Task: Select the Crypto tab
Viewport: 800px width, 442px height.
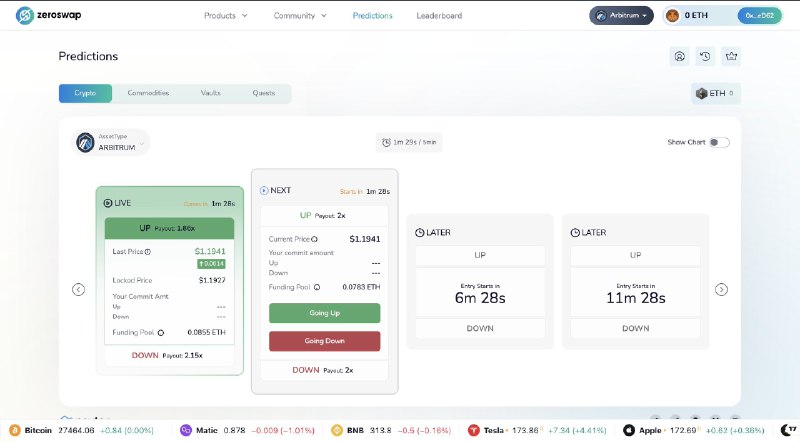Action: click(x=85, y=93)
